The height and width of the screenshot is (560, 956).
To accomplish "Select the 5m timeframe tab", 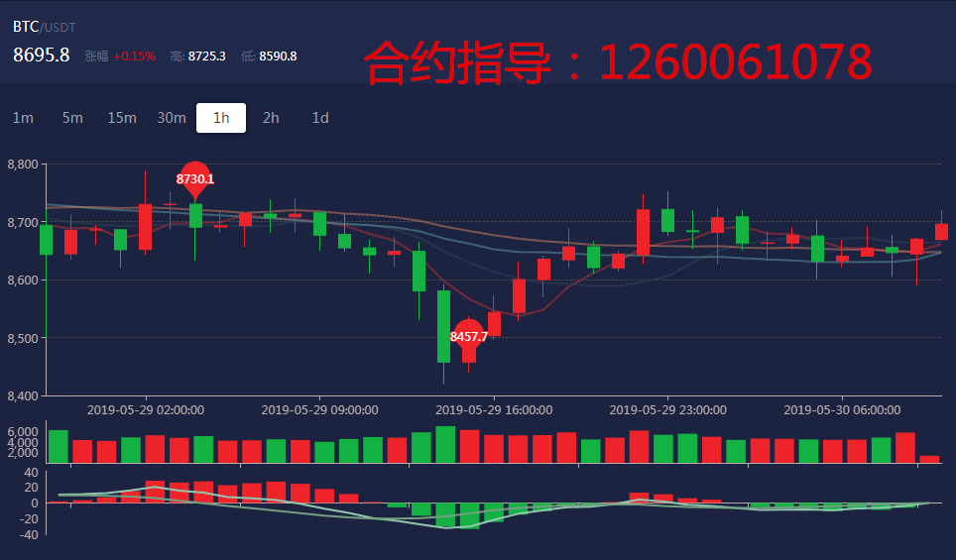I will 72,118.
